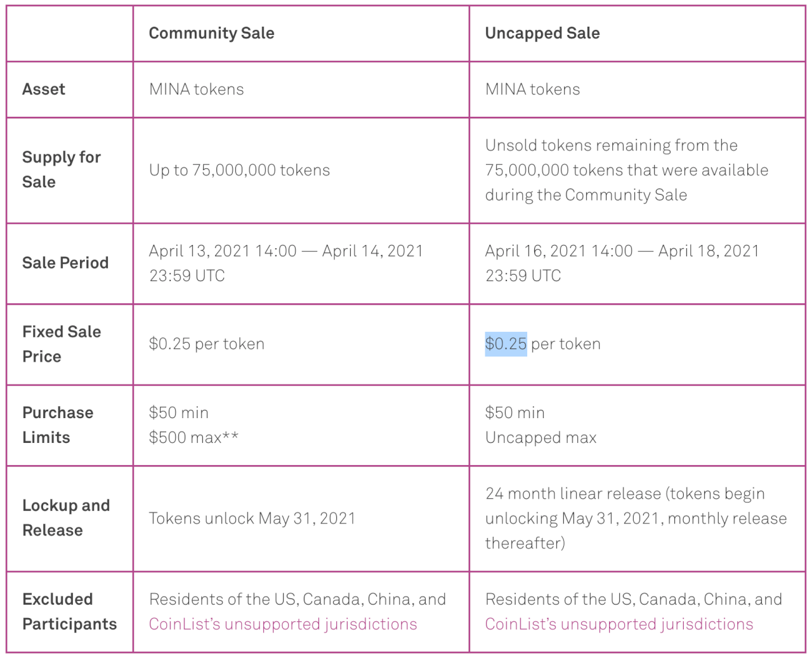Click the Lockup and Release row label
This screenshot has height=658, width=812.
click(66, 518)
